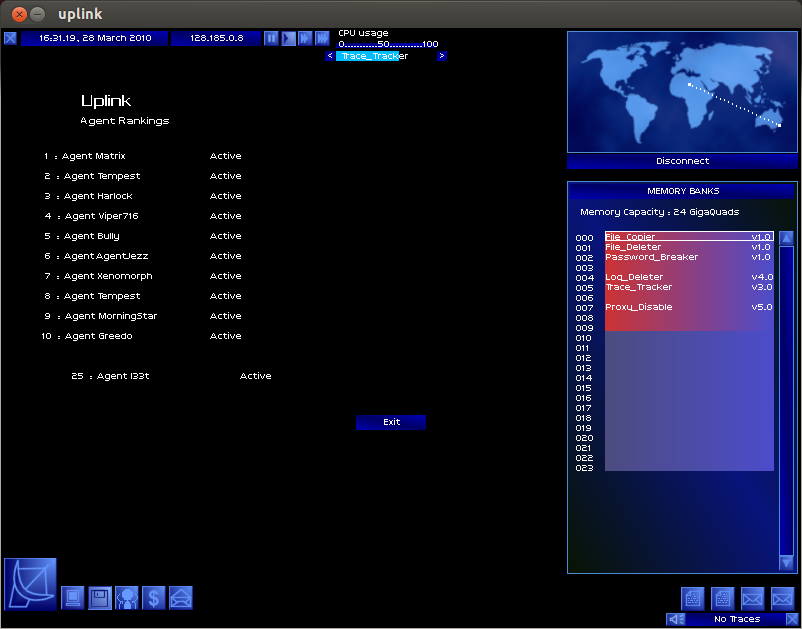This screenshot has height=629, width=802.
Task: Increase Trace_Tracker CPU priority with right arrow
Action: click(x=442, y=56)
